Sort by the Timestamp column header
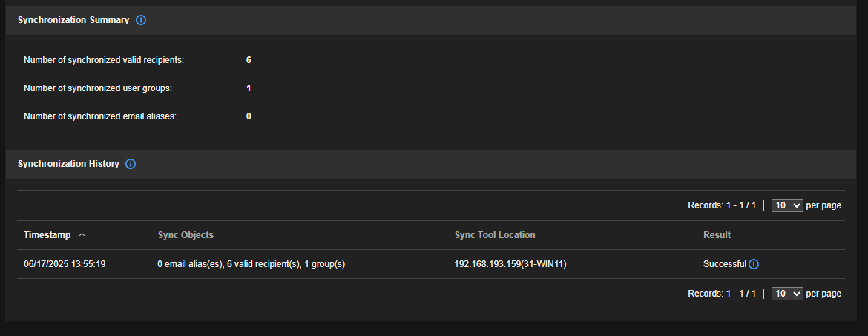Screen dimensions: 868x336 (47, 235)
